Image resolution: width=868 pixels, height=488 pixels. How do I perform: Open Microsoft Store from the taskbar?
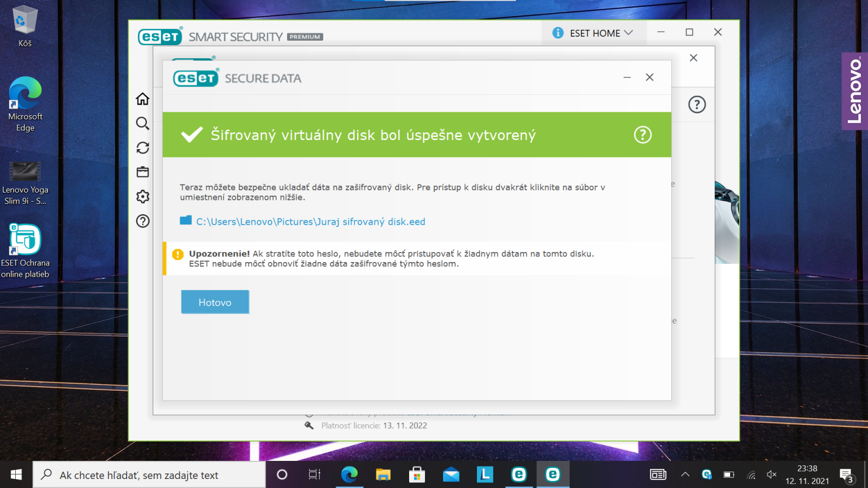click(x=417, y=474)
